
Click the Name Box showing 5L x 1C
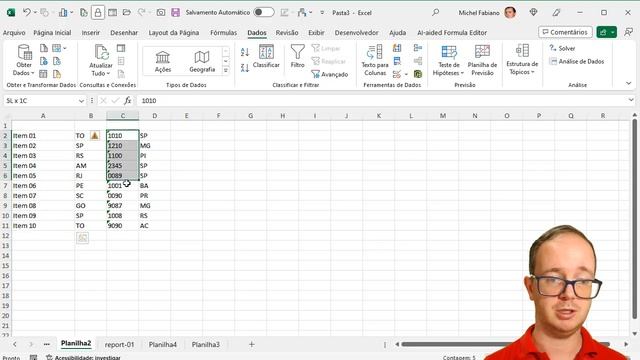40,101
